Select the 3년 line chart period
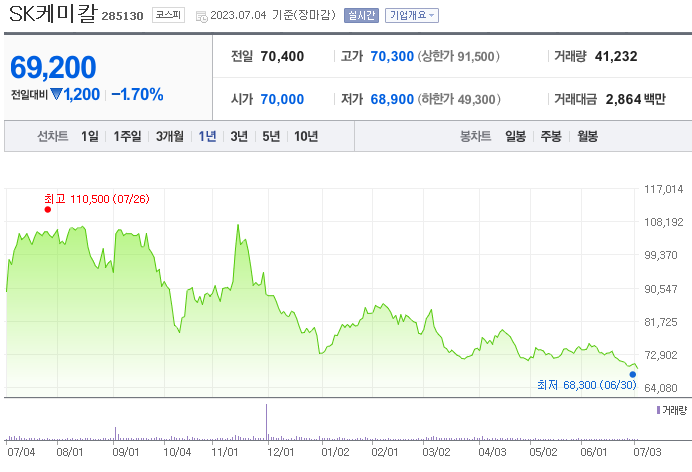692x472 pixels. tap(239, 136)
